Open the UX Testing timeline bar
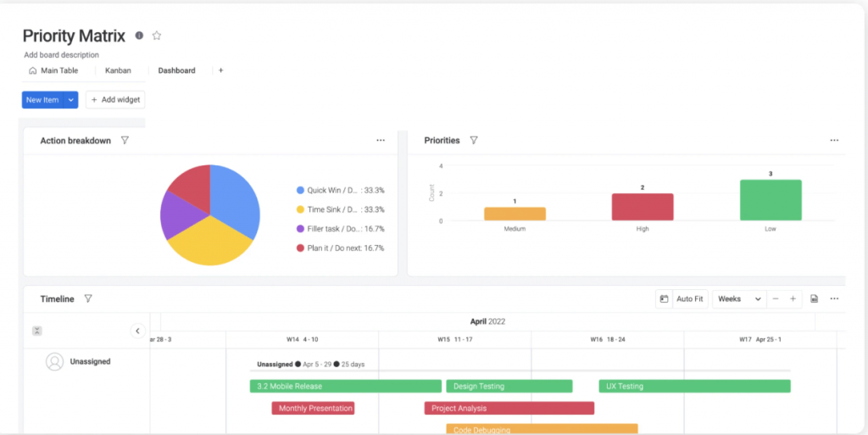Image resolution: width=868 pixels, height=435 pixels. [x=695, y=387]
